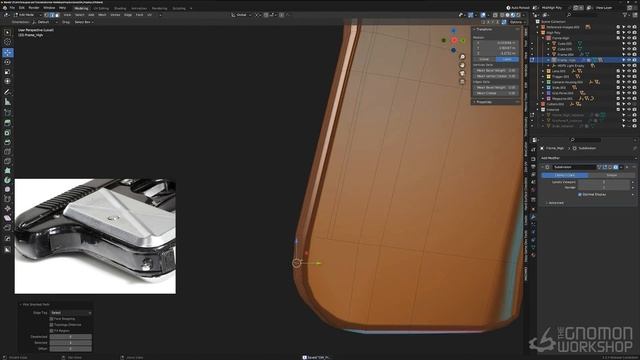Select the Poly Build tool
640x360 pixels.
(7, 171)
